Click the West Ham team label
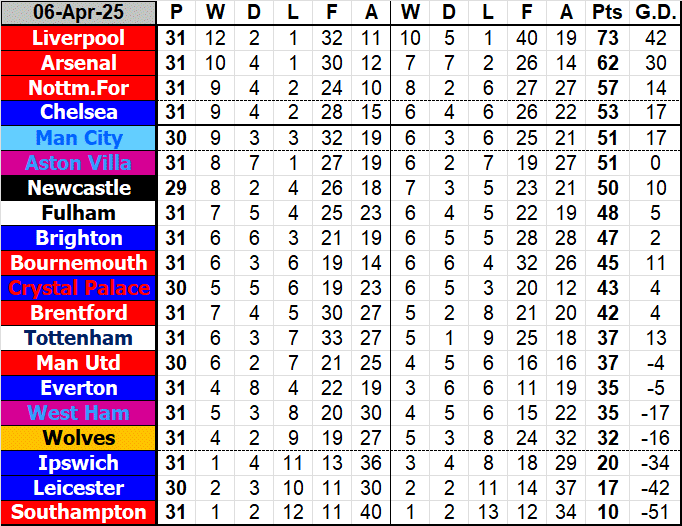The height and width of the screenshot is (526, 682). click(79, 413)
